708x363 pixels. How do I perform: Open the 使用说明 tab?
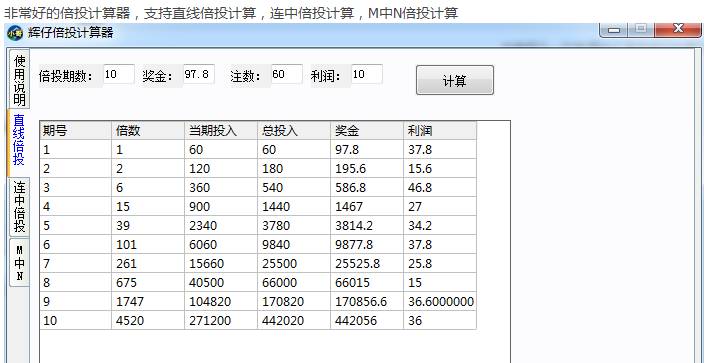point(19,79)
